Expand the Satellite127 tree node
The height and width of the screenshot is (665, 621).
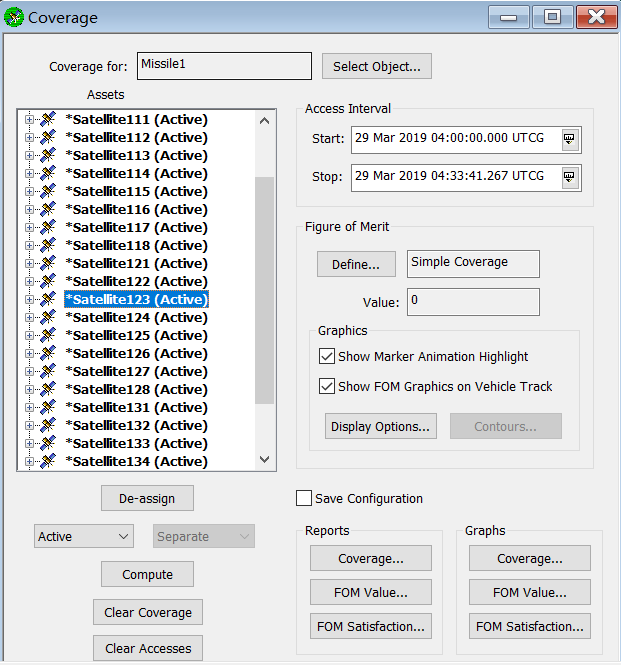29,372
